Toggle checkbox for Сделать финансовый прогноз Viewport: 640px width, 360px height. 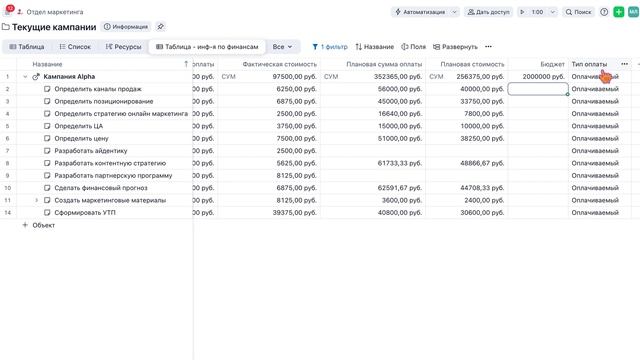[47, 188]
